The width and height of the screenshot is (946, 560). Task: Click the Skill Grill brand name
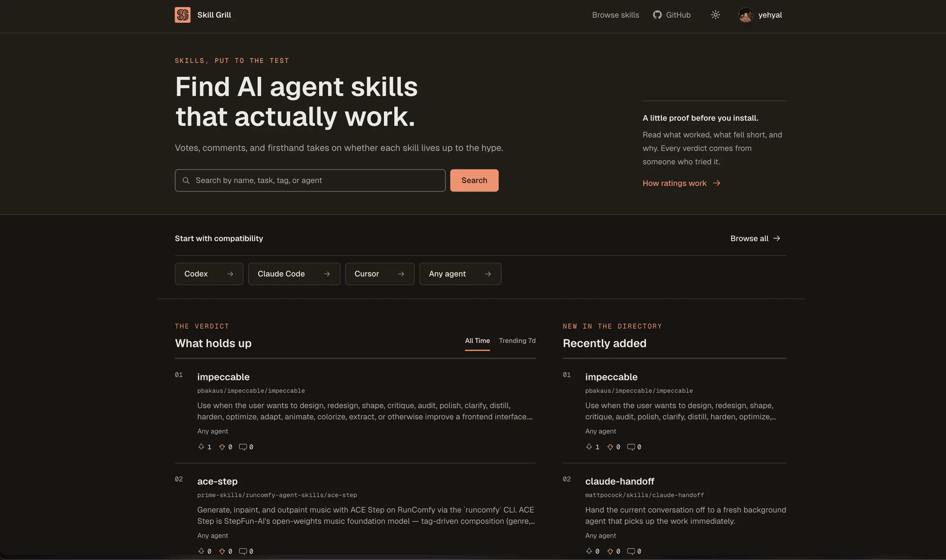[214, 15]
